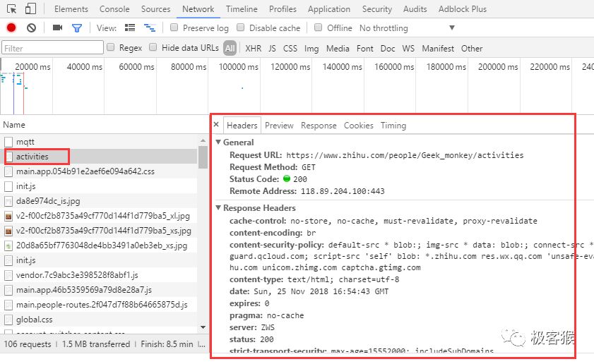
Task: Open the No throttling dropdown
Action: pyautogui.click(x=408, y=28)
